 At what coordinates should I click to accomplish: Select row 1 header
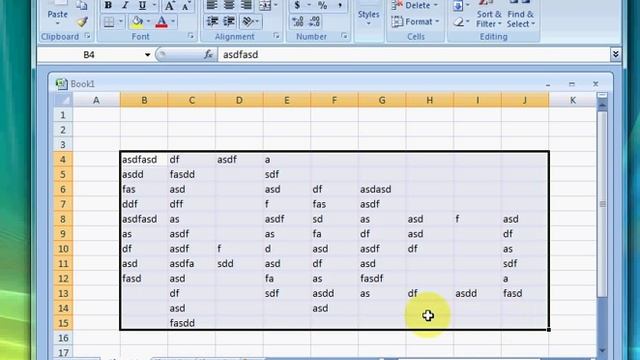coord(63,115)
